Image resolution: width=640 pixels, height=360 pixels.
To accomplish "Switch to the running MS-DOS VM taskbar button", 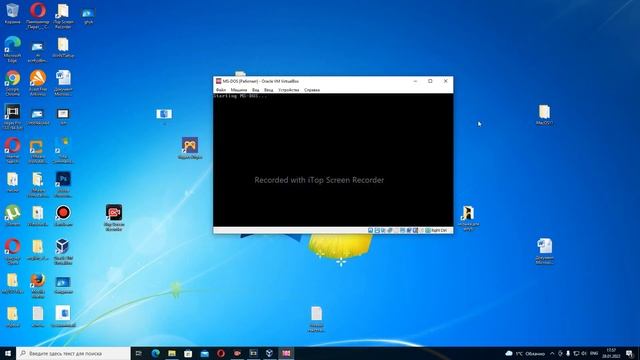I will [x=286, y=353].
